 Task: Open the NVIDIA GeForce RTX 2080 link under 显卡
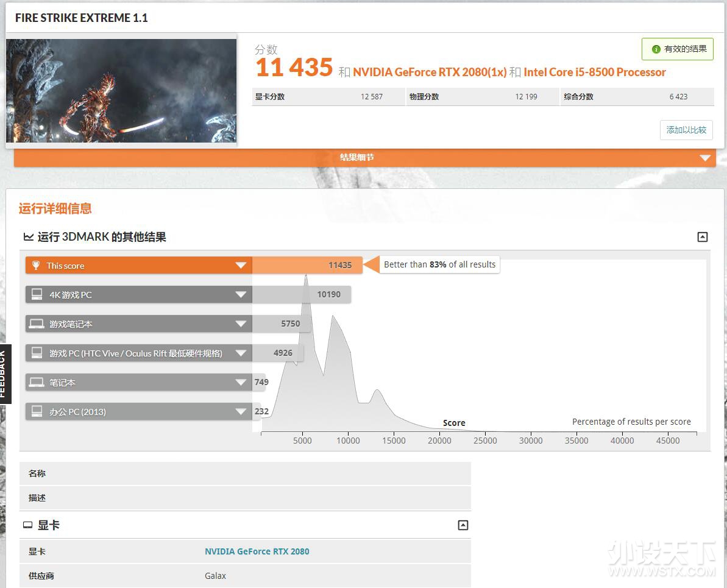tap(257, 551)
